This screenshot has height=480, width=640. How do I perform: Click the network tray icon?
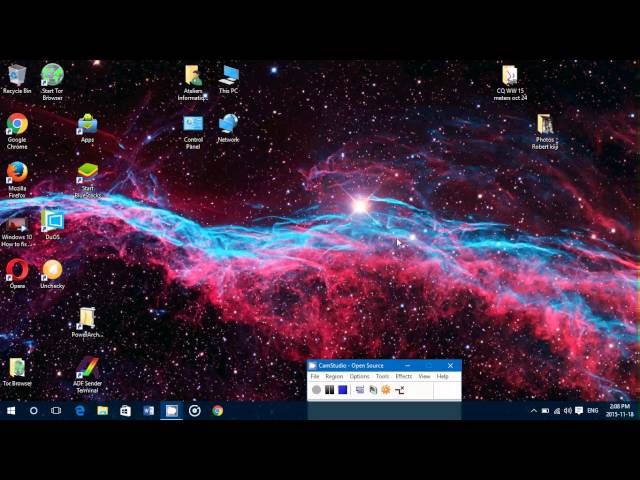tap(557, 411)
